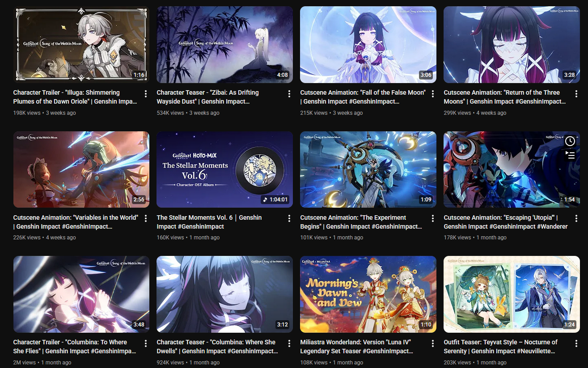The height and width of the screenshot is (368, 588).
Task: Click the title "The Stellar Moments Vol. 6 | Genshin Impact"
Action: (209, 222)
